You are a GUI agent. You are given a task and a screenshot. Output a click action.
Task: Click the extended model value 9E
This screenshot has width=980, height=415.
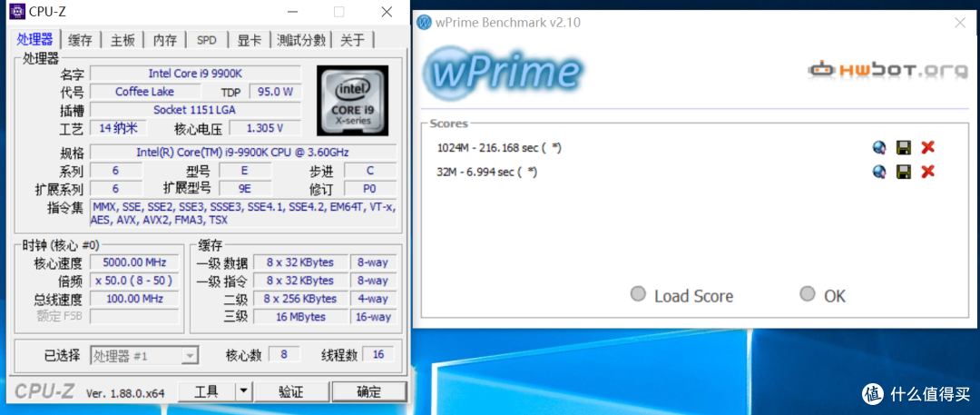[x=245, y=188]
